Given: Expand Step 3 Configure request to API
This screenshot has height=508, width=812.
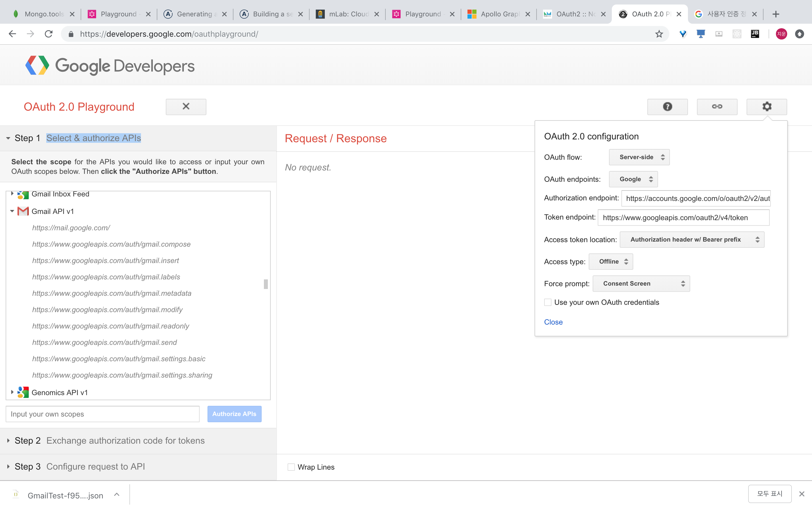Looking at the screenshot, I should pyautogui.click(x=8, y=466).
